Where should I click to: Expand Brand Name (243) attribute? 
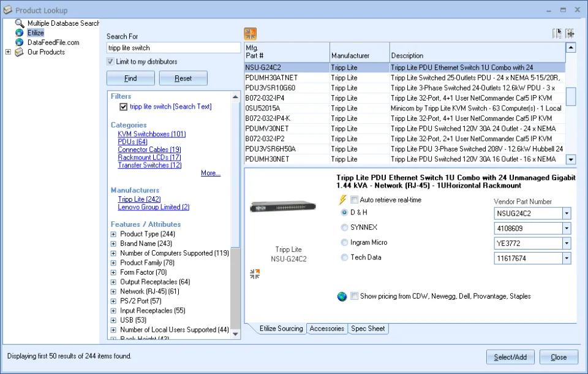click(113, 243)
